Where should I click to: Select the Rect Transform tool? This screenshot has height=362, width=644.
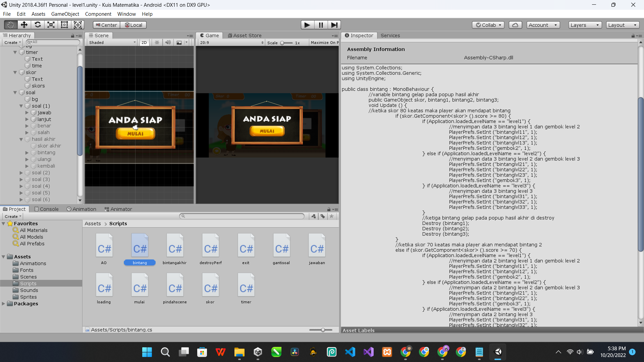point(64,25)
